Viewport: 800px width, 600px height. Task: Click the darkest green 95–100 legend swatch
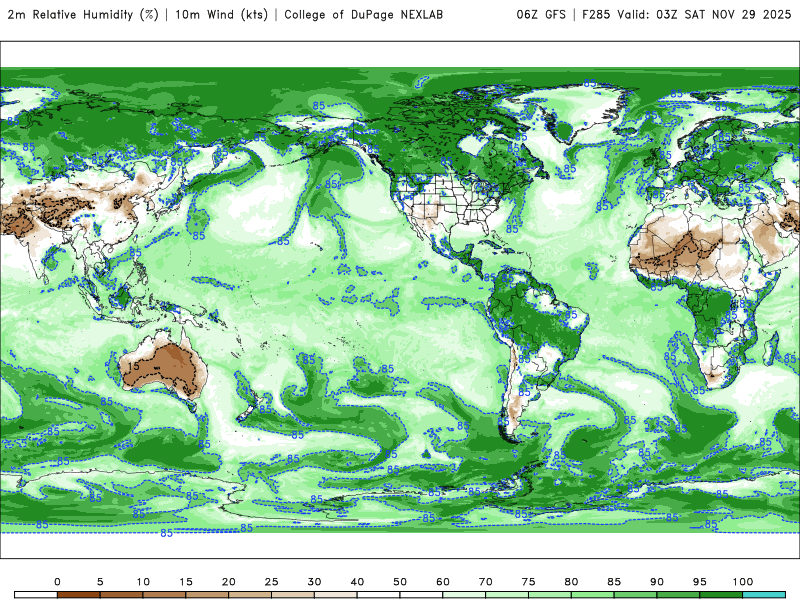coord(721,595)
